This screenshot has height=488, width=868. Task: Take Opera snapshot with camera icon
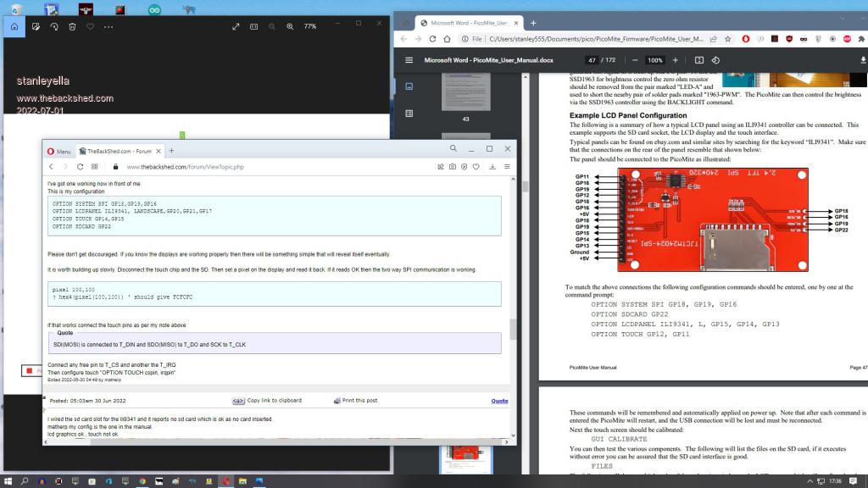click(x=453, y=167)
